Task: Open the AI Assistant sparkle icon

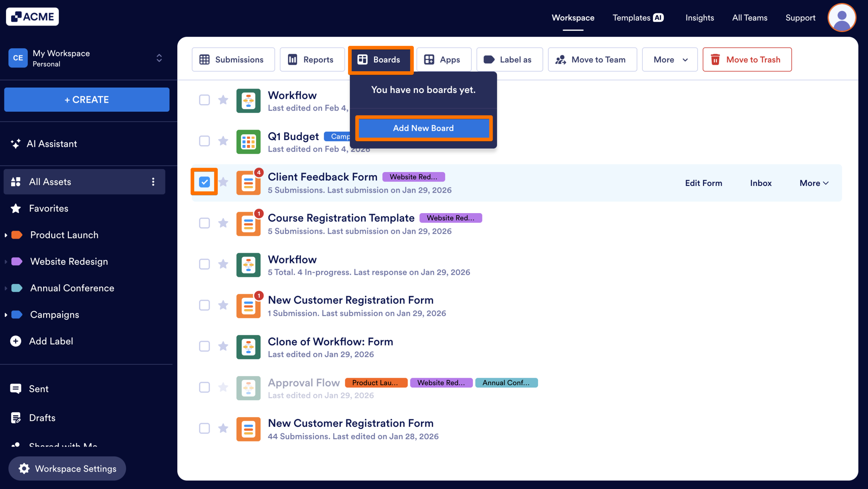Action: 16,144
